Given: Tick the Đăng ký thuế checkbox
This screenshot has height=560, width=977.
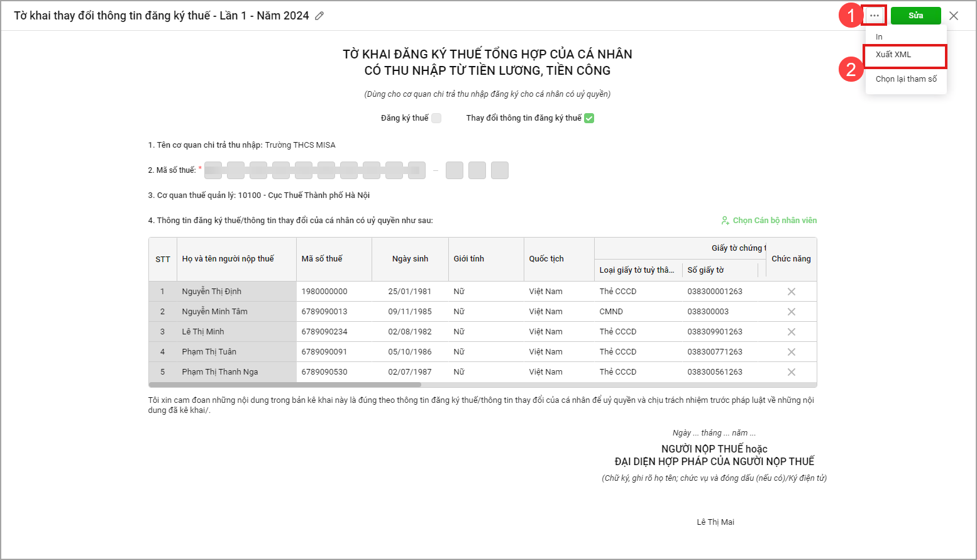Looking at the screenshot, I should pyautogui.click(x=436, y=118).
